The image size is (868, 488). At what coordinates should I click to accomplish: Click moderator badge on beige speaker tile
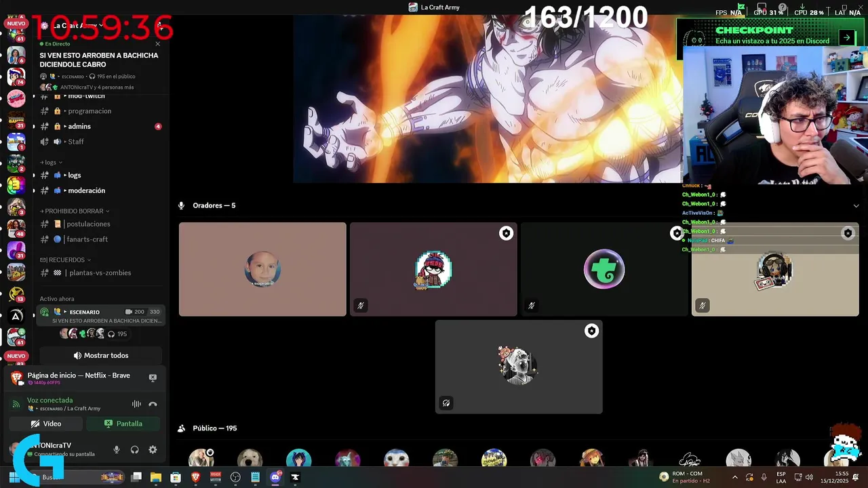click(x=848, y=233)
